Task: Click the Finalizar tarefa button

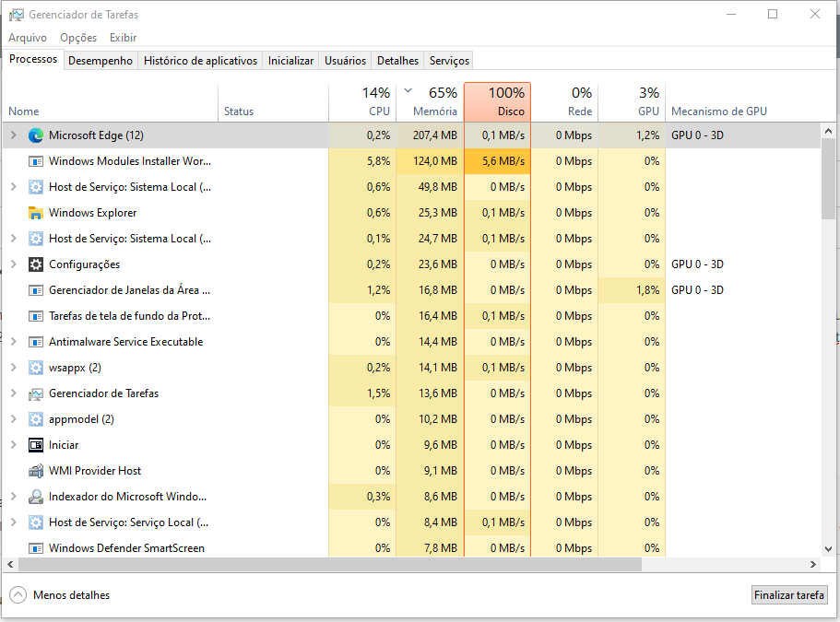Action: (x=789, y=594)
